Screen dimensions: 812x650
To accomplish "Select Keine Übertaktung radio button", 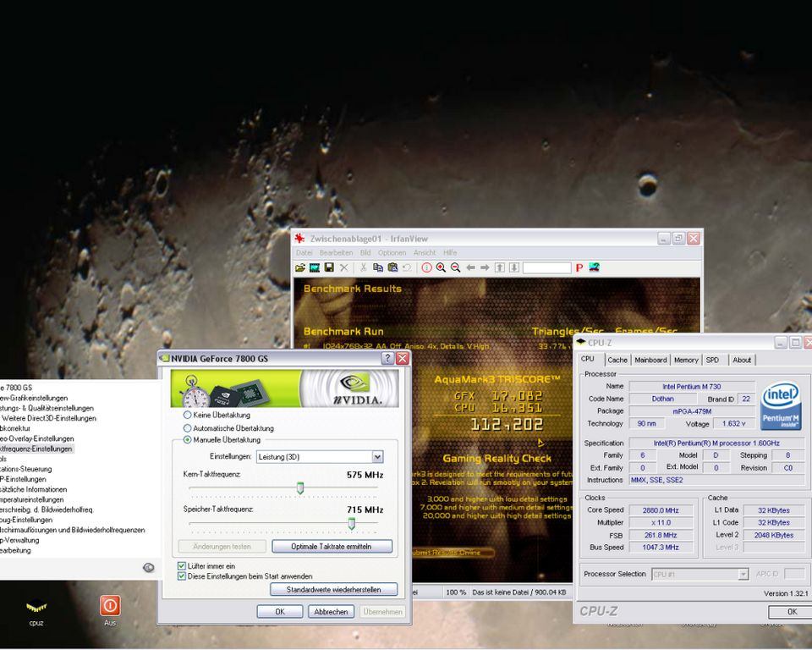I will point(187,416).
